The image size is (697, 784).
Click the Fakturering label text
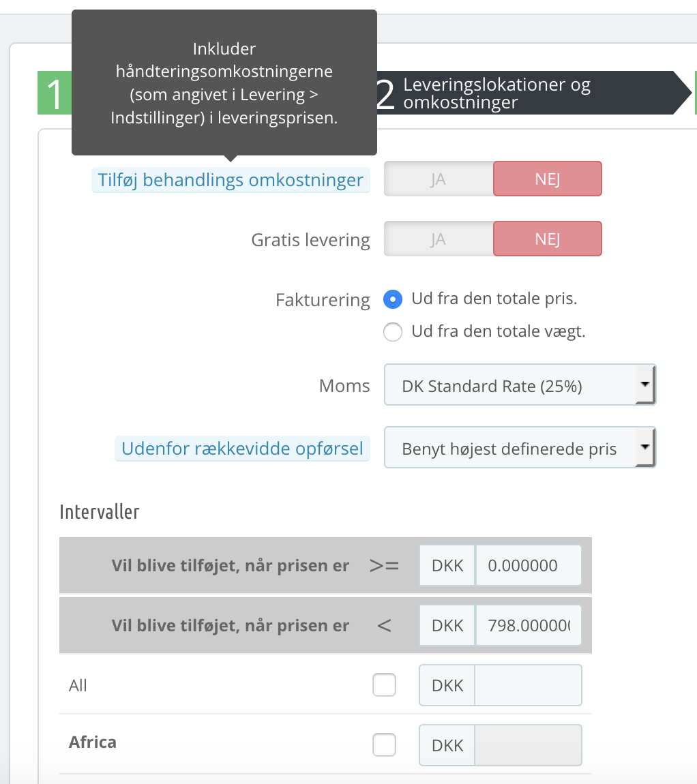[x=323, y=300]
